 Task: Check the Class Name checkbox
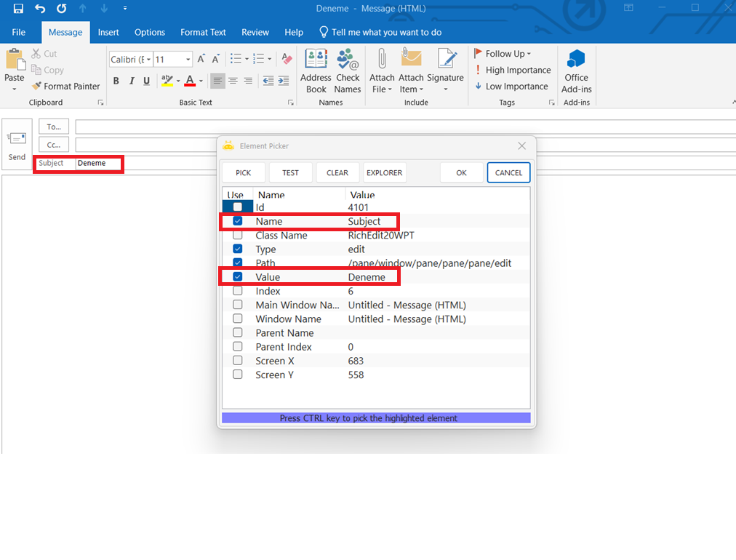point(238,235)
